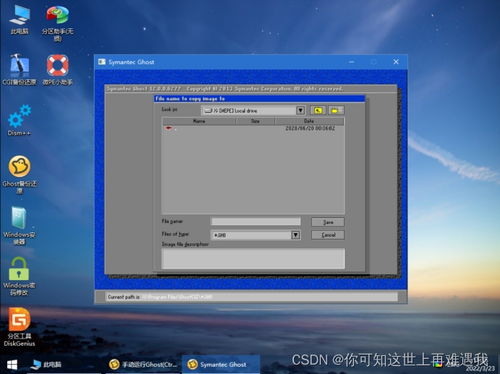The width and height of the screenshot is (500, 374).
Task: Open the lifebuoy helper desktop icon
Action: (57, 69)
